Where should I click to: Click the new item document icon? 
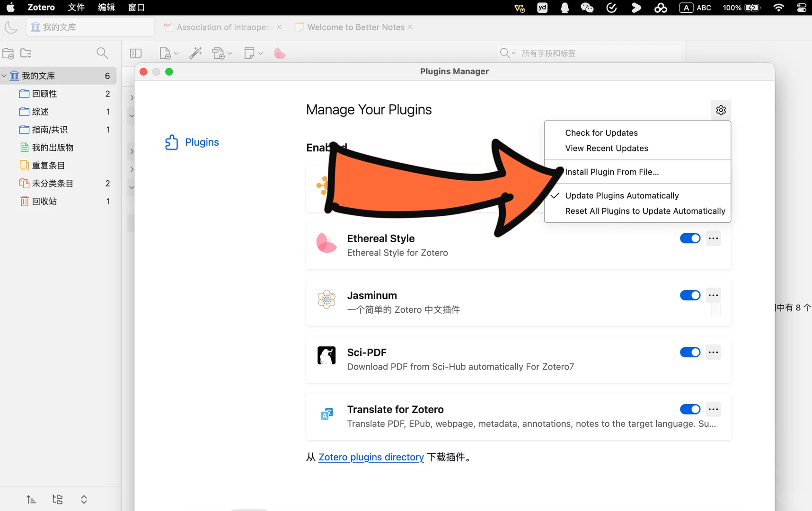tap(165, 53)
